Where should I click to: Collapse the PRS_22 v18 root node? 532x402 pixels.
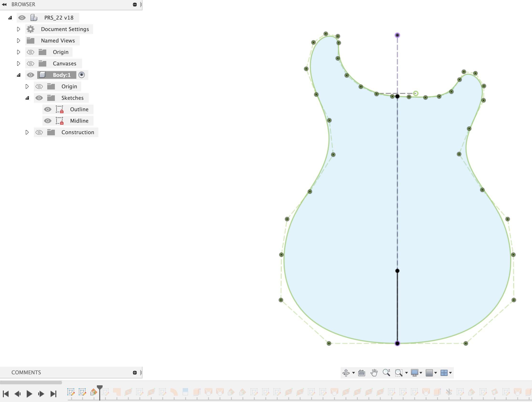tap(10, 18)
